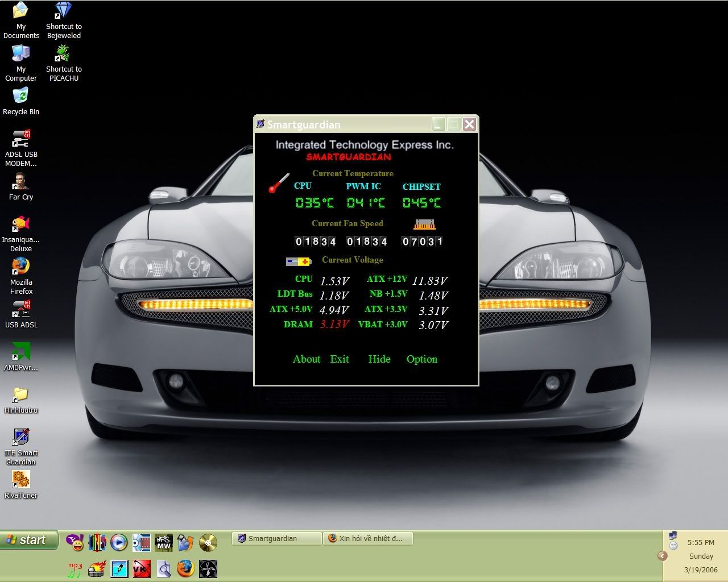Click the ATX +12V value 11.83V
Screen dimensions: 728x582
pyautogui.click(x=429, y=281)
